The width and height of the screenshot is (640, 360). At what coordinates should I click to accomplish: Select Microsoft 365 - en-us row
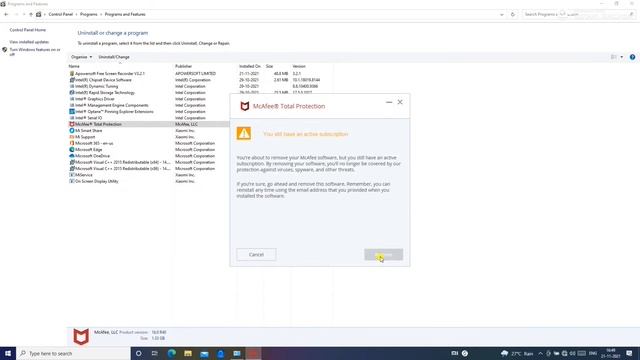pos(149,143)
